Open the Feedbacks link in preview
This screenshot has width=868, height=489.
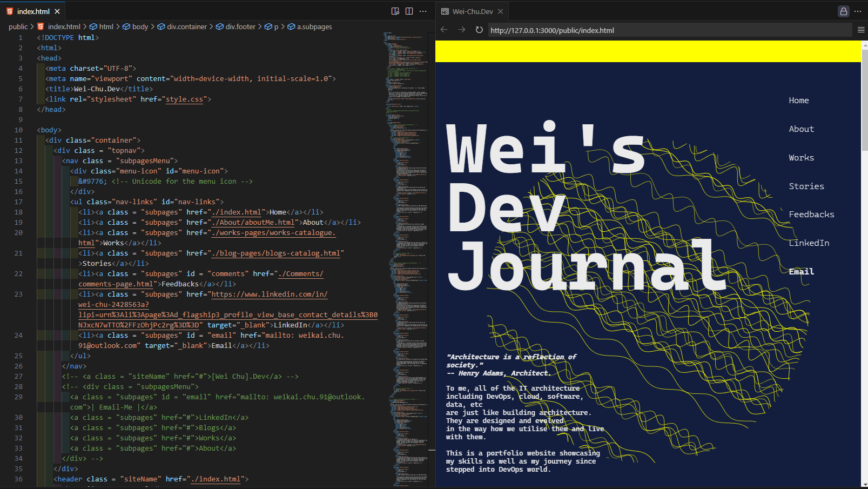[x=811, y=215]
